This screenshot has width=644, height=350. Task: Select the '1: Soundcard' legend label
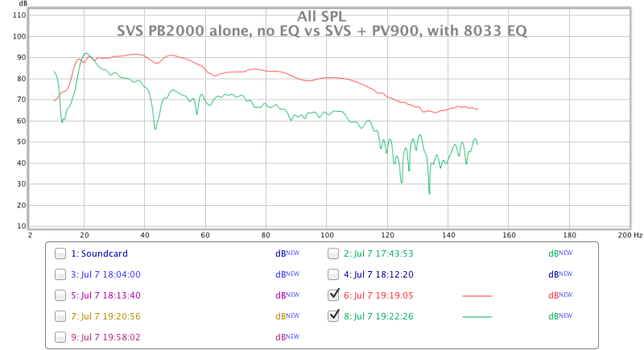click(x=99, y=253)
